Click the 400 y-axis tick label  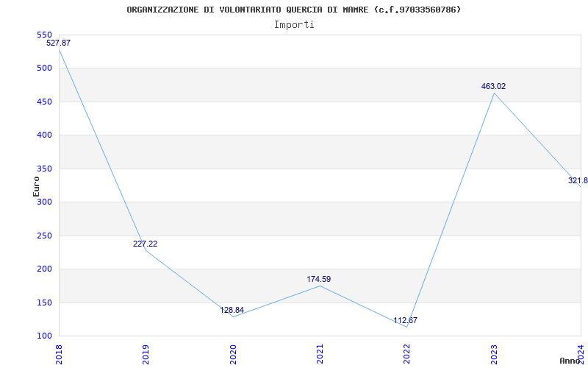[x=44, y=135]
